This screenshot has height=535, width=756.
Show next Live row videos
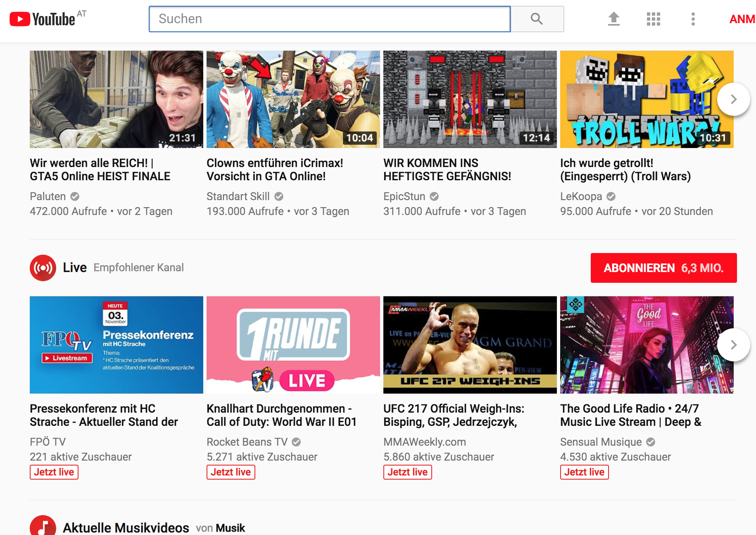pos(733,345)
